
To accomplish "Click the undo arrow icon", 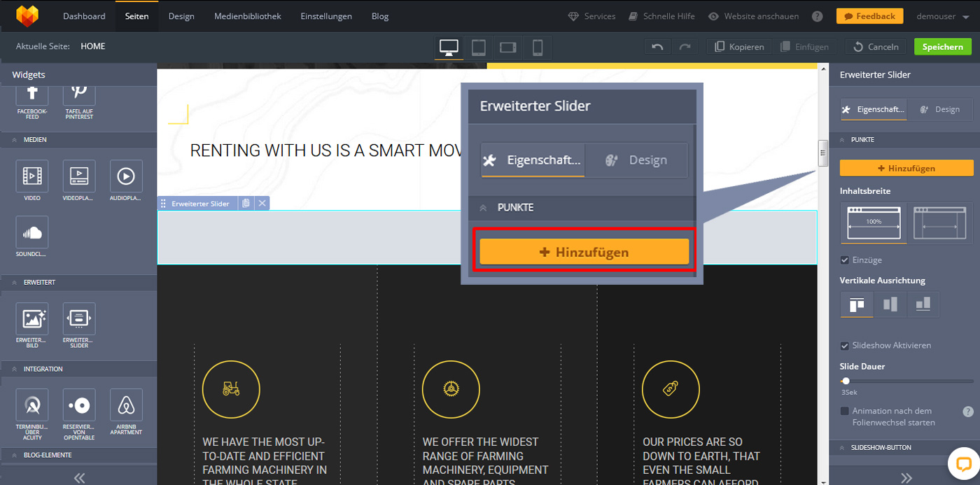I will point(657,47).
